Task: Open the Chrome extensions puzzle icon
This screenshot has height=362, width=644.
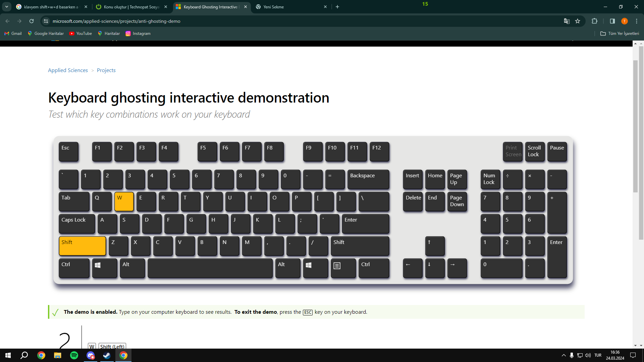Action: point(594,21)
